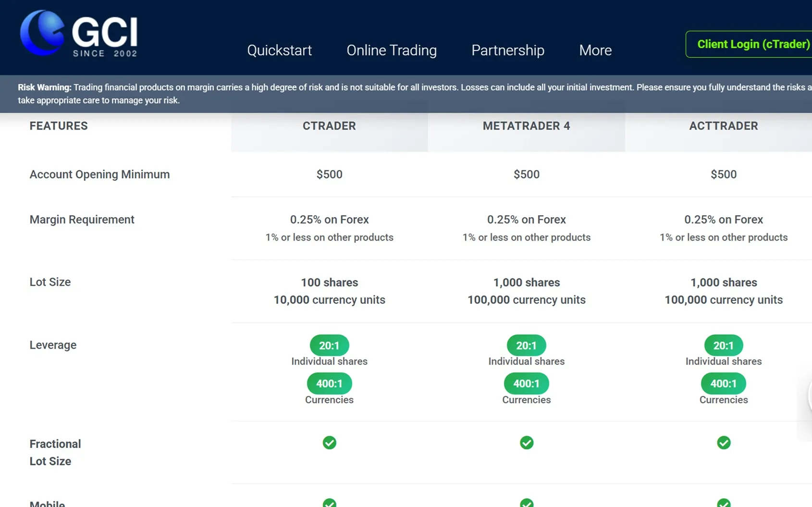Open the Online Trading menu

(392, 50)
